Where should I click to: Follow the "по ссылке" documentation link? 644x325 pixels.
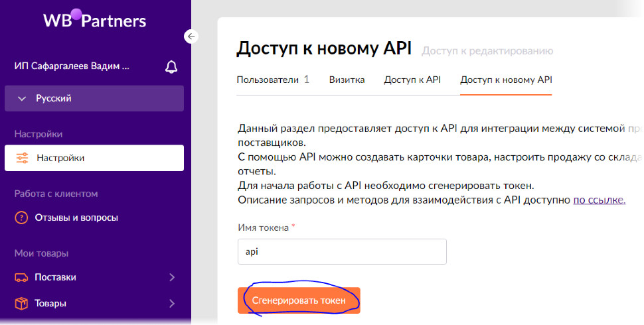point(599,200)
